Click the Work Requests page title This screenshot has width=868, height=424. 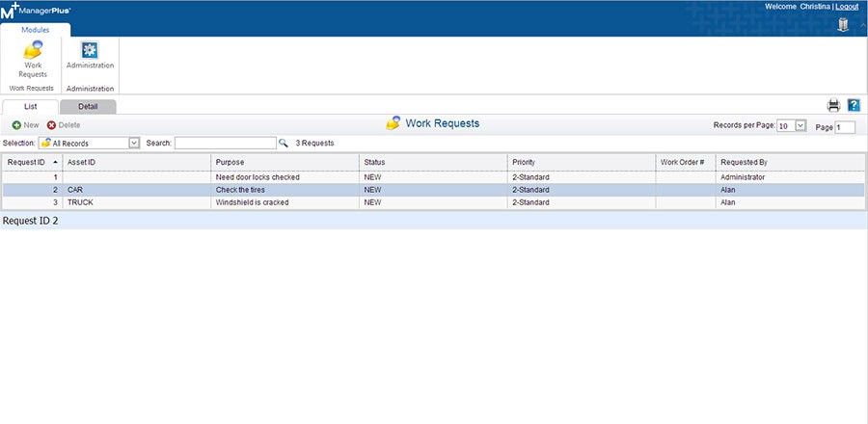click(x=443, y=123)
